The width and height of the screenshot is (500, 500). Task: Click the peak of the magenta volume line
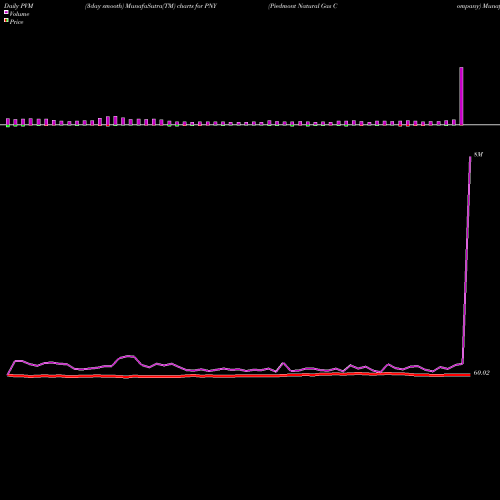coord(470,157)
